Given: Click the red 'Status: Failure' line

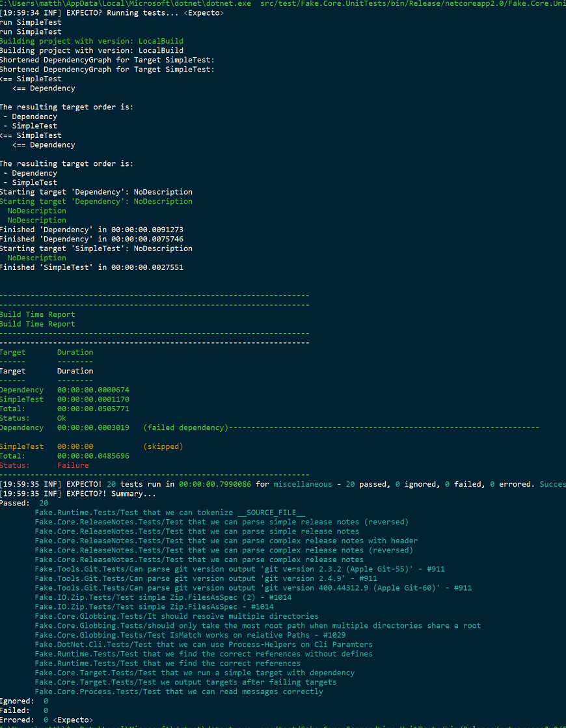Looking at the screenshot, I should 44,465.
